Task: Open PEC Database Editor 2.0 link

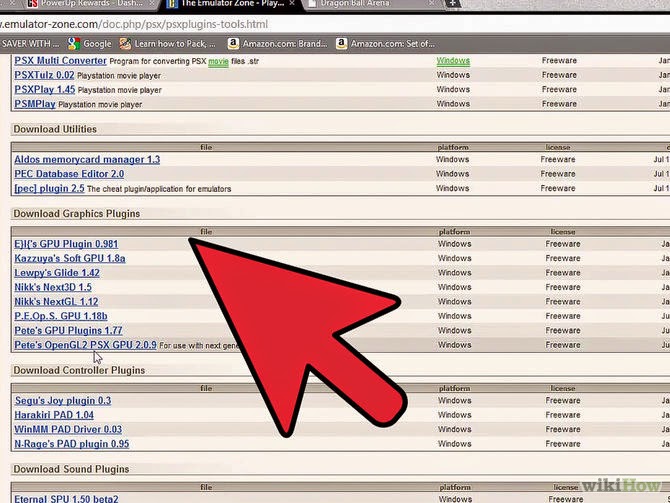Action: (69, 174)
